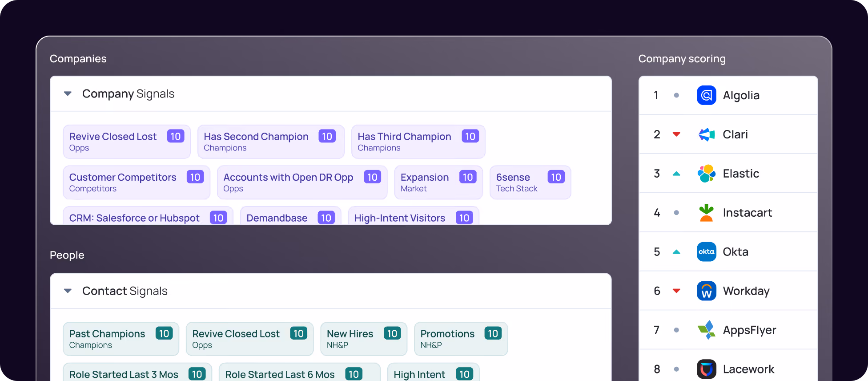Click the Clari company name
868x381 pixels.
tap(735, 134)
